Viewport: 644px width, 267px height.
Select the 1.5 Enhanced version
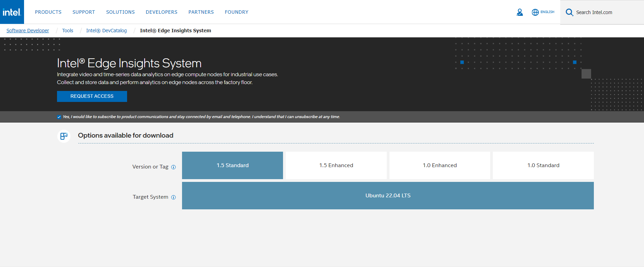point(336,165)
